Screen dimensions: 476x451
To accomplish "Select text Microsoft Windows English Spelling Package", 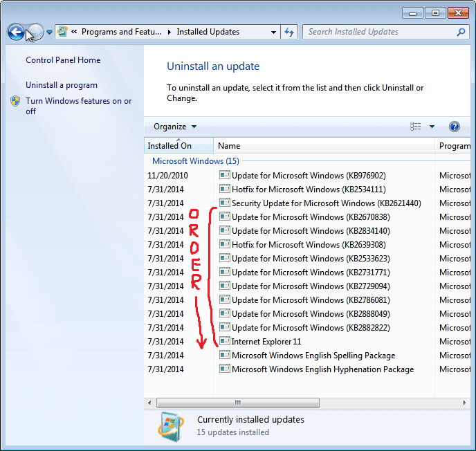I will click(313, 356).
